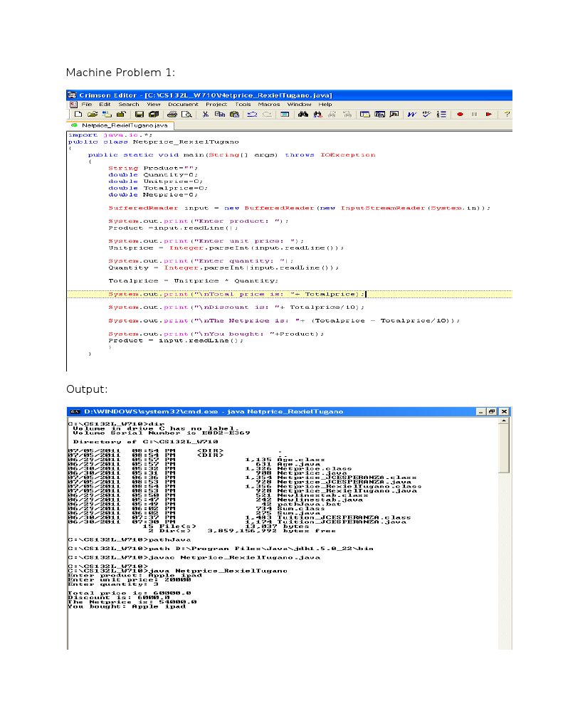Click the Save All icon
This screenshot has height=728, width=563.
(154, 114)
